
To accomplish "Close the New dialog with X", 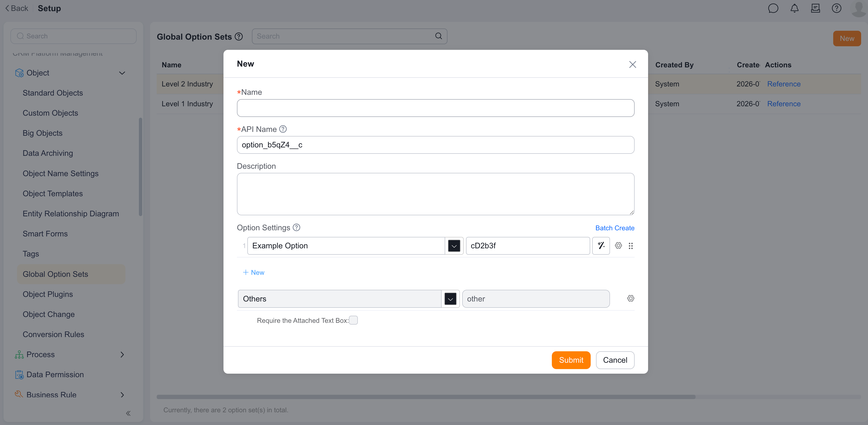I will pyautogui.click(x=633, y=64).
